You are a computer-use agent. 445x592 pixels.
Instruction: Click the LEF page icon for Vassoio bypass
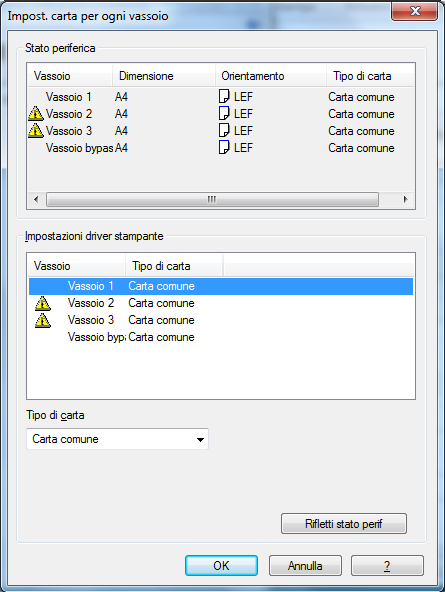point(224,148)
